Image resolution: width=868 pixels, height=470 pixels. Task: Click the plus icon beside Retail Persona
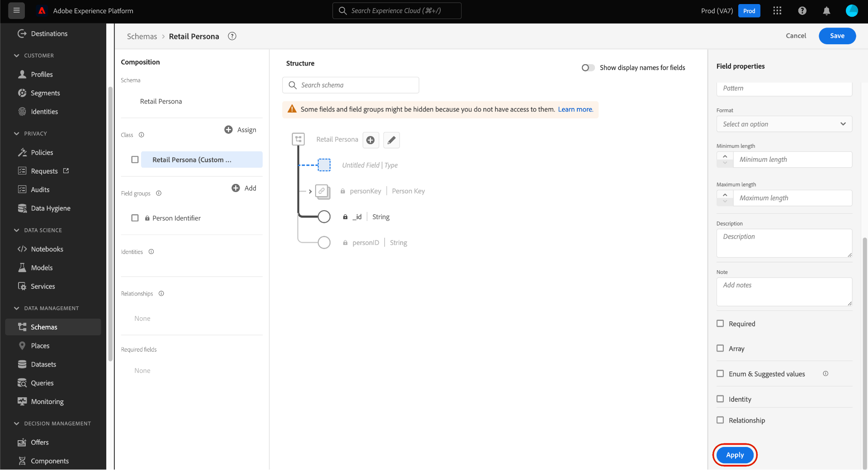click(370, 140)
